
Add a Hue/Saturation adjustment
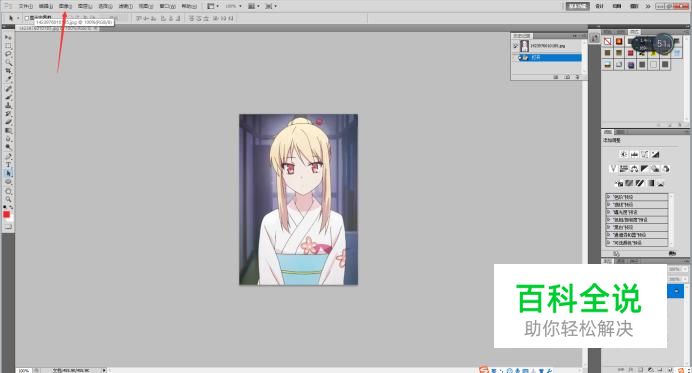coord(624,169)
